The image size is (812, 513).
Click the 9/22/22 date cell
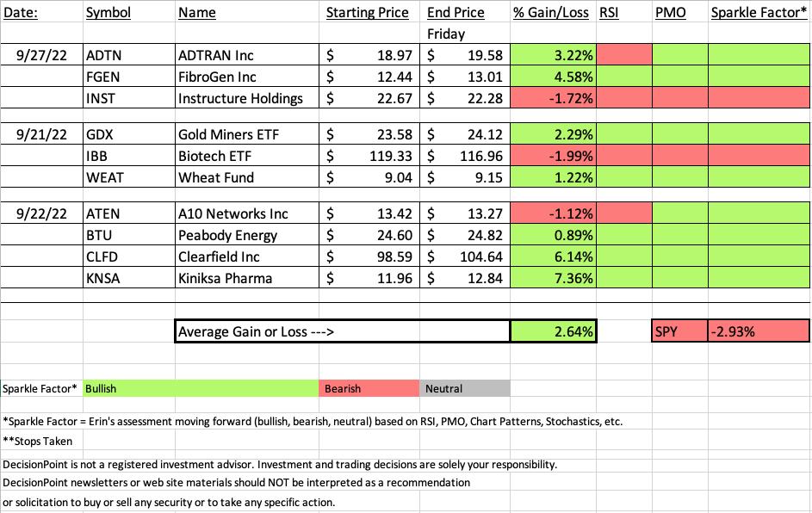point(41,213)
